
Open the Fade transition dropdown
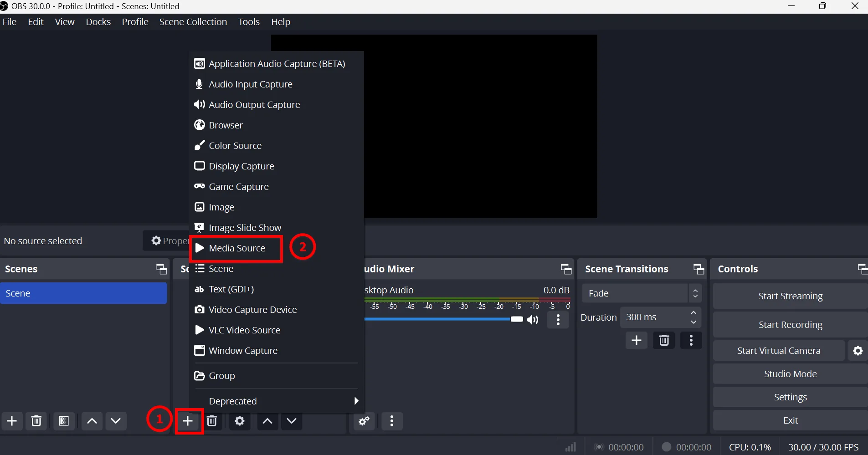click(642, 293)
